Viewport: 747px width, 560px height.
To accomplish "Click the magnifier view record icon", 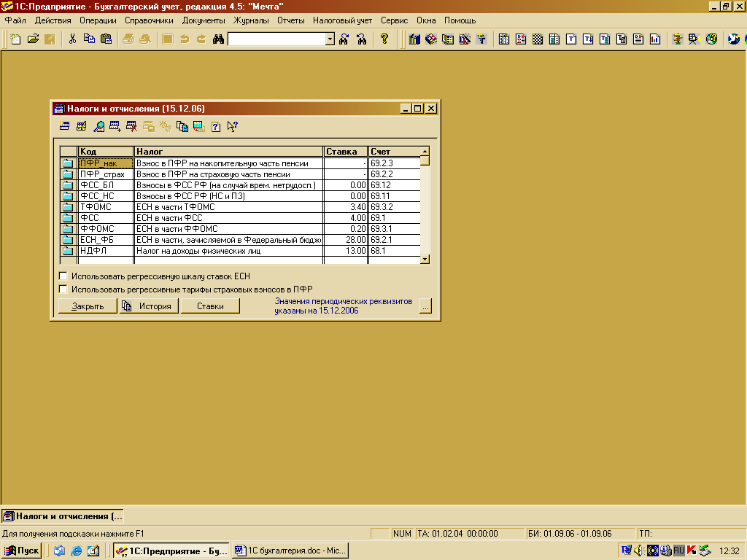I will point(98,126).
